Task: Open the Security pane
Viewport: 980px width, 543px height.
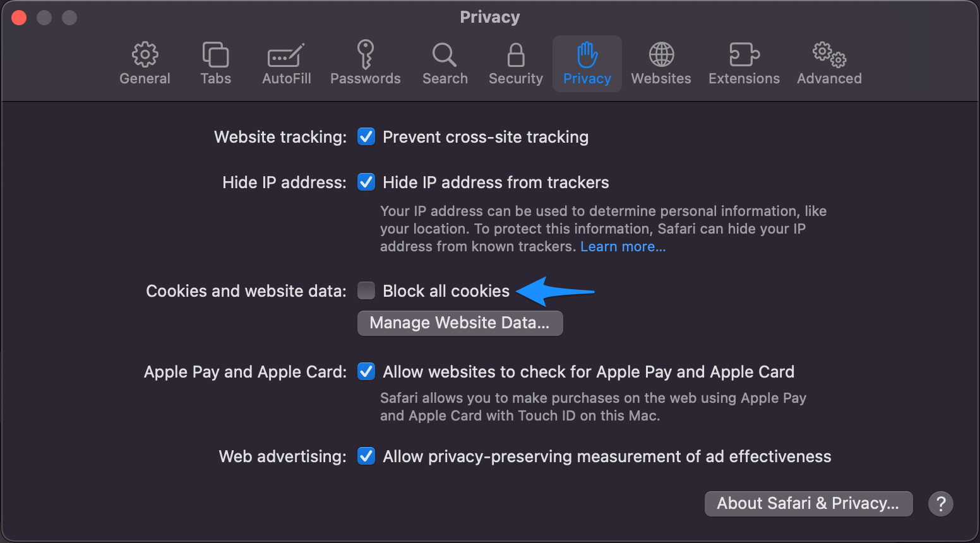Action: pos(515,63)
